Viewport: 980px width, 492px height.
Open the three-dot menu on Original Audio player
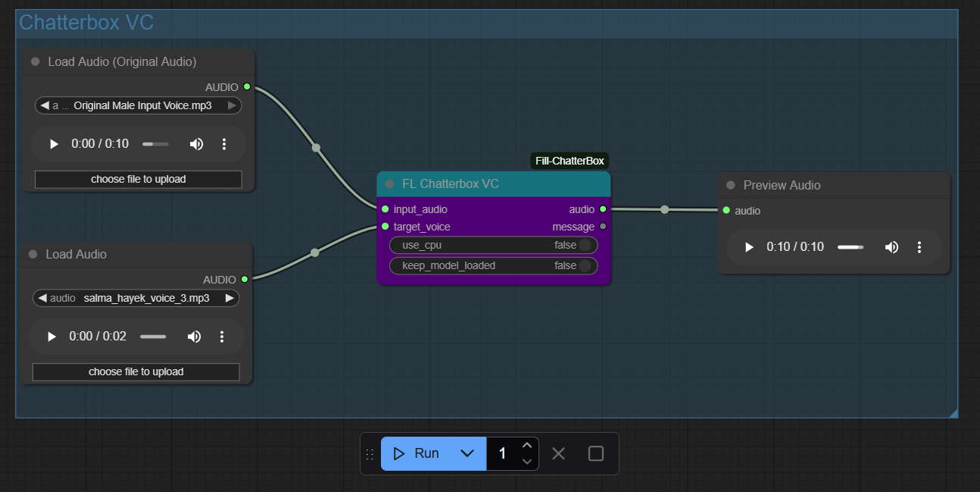[224, 144]
